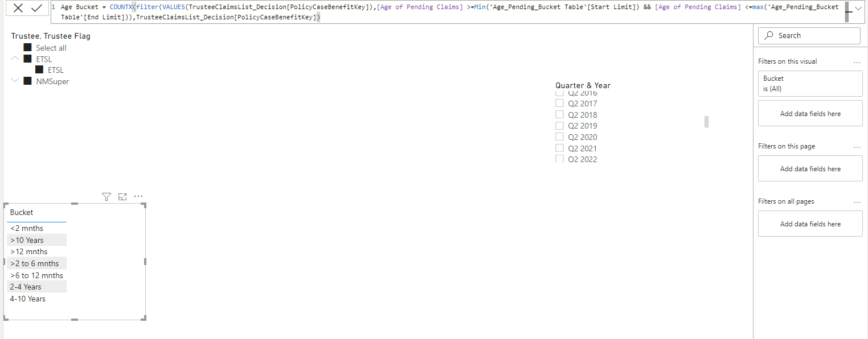Image resolution: width=868 pixels, height=339 pixels.
Task: Select the >6 to 12 mnths row
Action: pyautogui.click(x=36, y=275)
